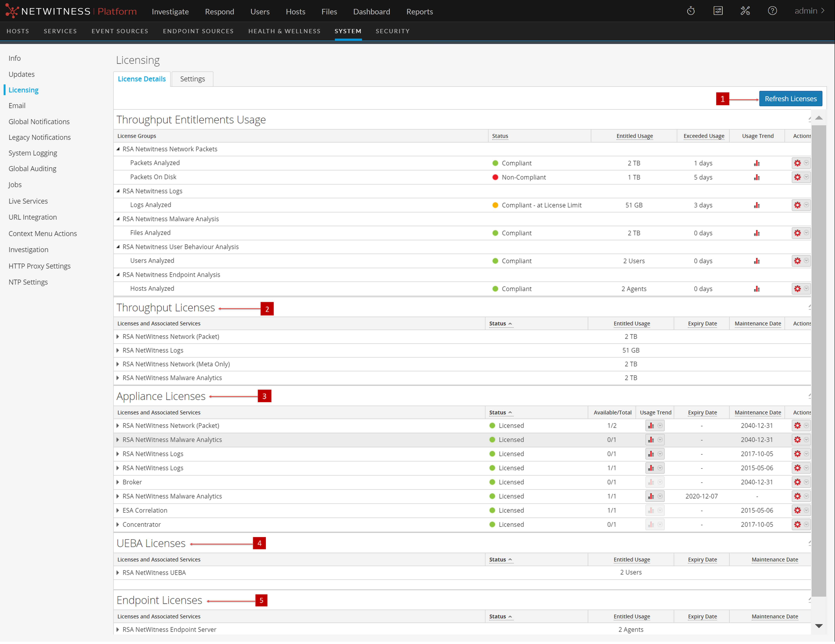Screen dimensions: 835x644
Task: Expand RSA NetWitness UEBA license row
Action: coord(118,573)
